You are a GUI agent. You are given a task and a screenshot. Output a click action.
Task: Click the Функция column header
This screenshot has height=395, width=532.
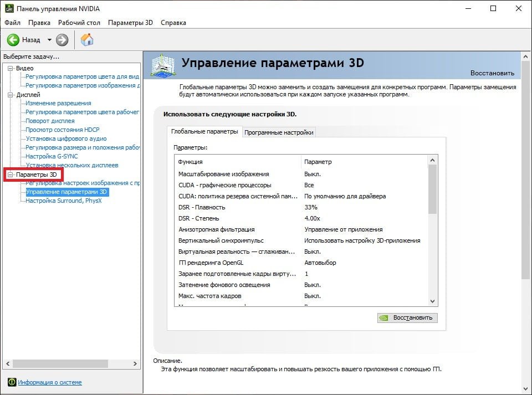pos(238,162)
